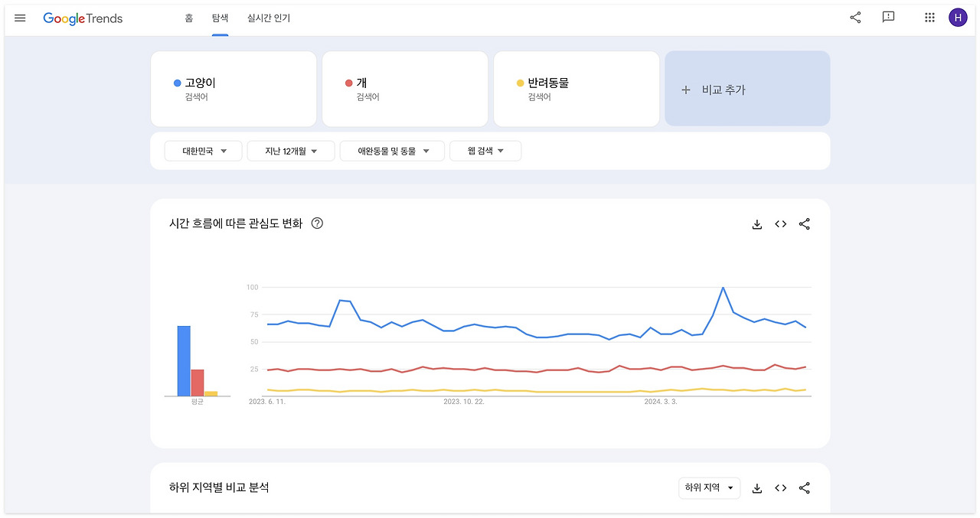Image resolution: width=980 pixels, height=518 pixels.
Task: Click embed code icon for interest chart
Action: pyautogui.click(x=780, y=224)
